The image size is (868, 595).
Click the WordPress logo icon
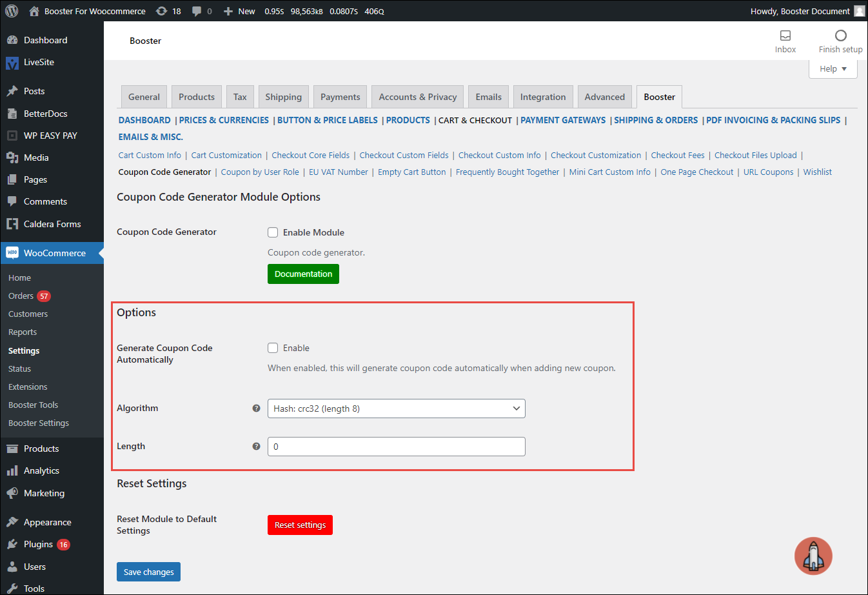tap(12, 11)
